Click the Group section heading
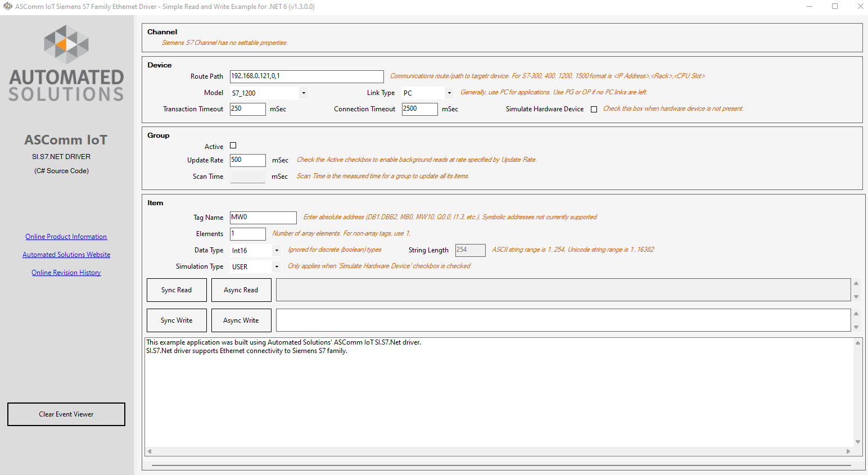 point(158,135)
